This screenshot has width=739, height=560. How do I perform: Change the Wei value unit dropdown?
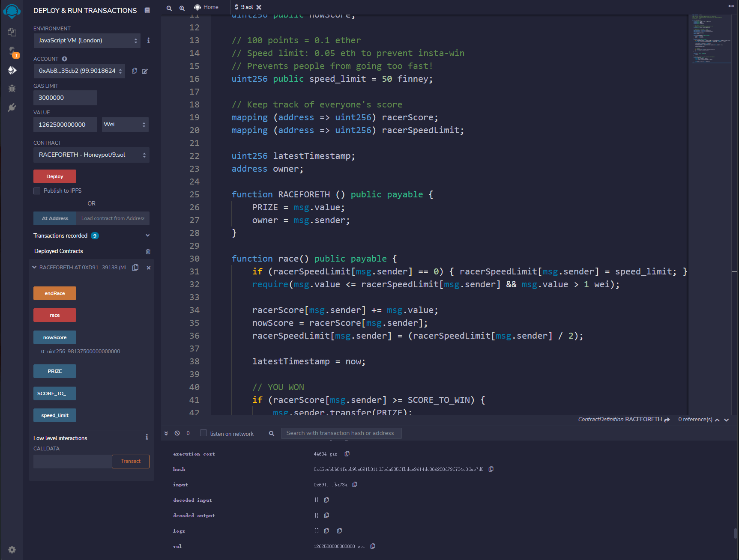pyautogui.click(x=126, y=125)
